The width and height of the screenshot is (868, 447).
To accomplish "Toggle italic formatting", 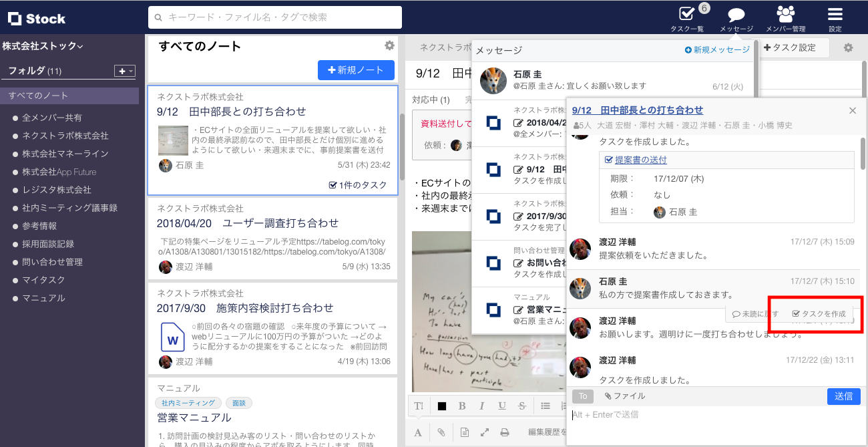I will point(482,406).
